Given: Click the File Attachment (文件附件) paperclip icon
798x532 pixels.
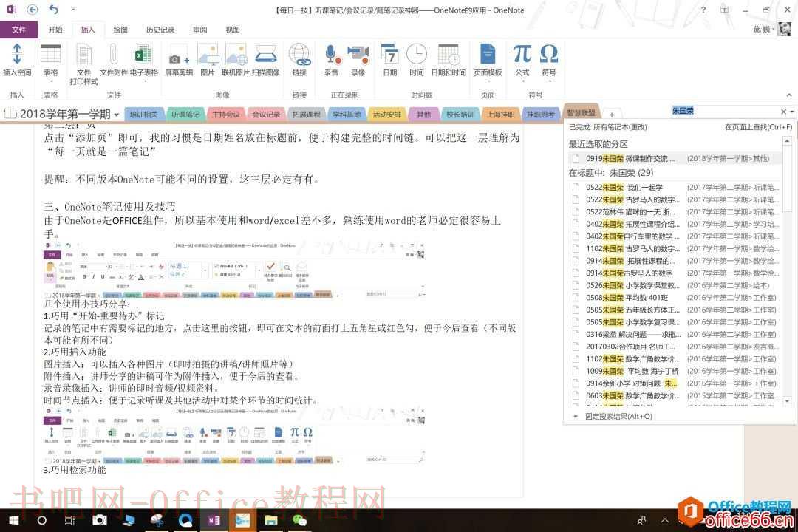Looking at the screenshot, I should (x=114, y=54).
